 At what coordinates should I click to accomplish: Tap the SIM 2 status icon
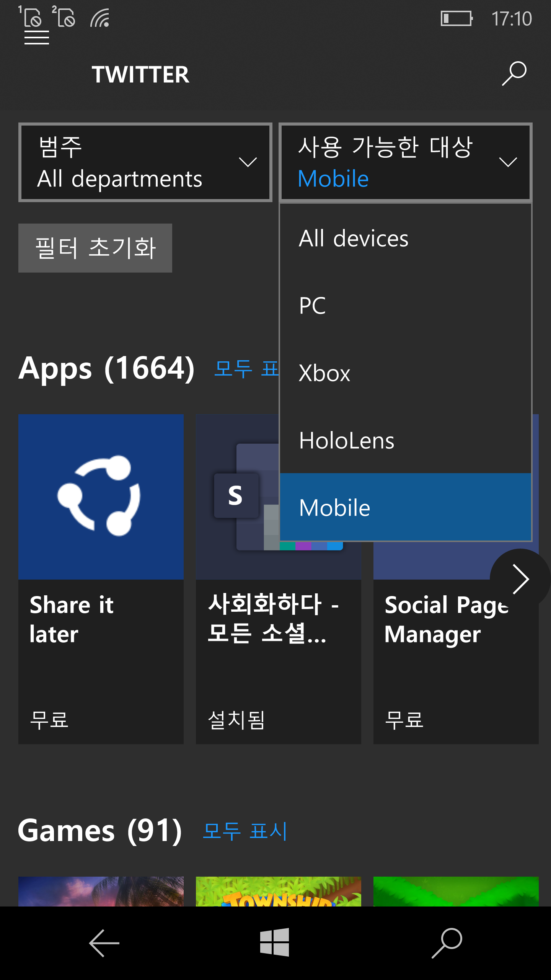click(x=64, y=17)
